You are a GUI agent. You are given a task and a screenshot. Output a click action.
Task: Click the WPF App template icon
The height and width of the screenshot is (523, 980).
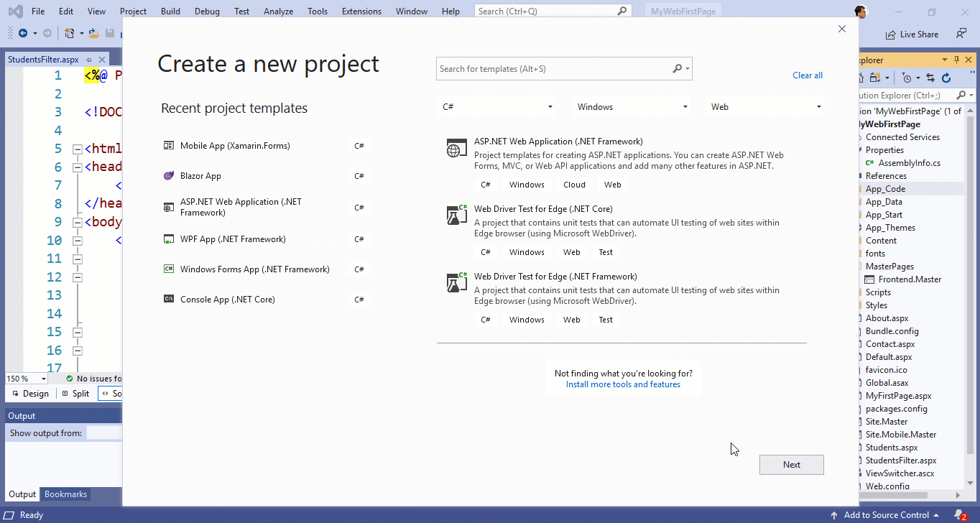click(x=169, y=239)
